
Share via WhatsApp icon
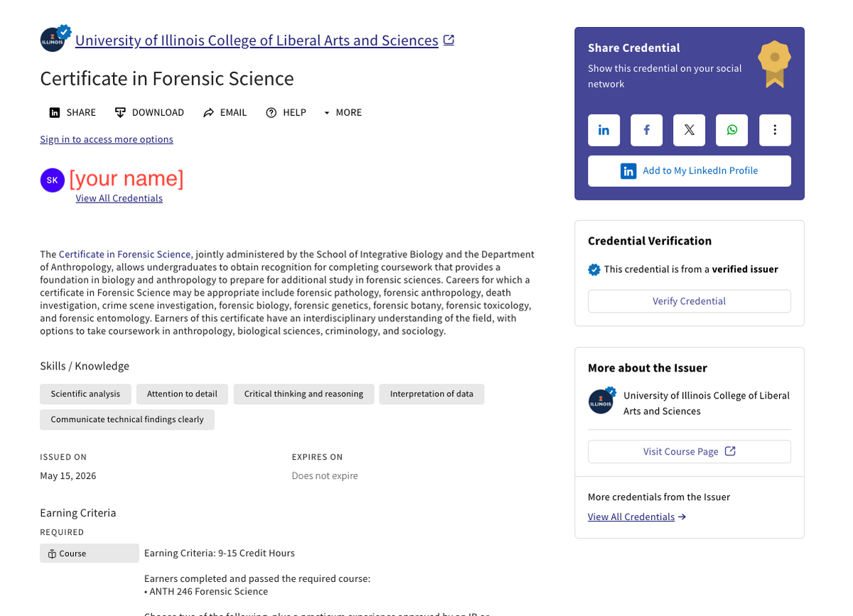coord(731,130)
